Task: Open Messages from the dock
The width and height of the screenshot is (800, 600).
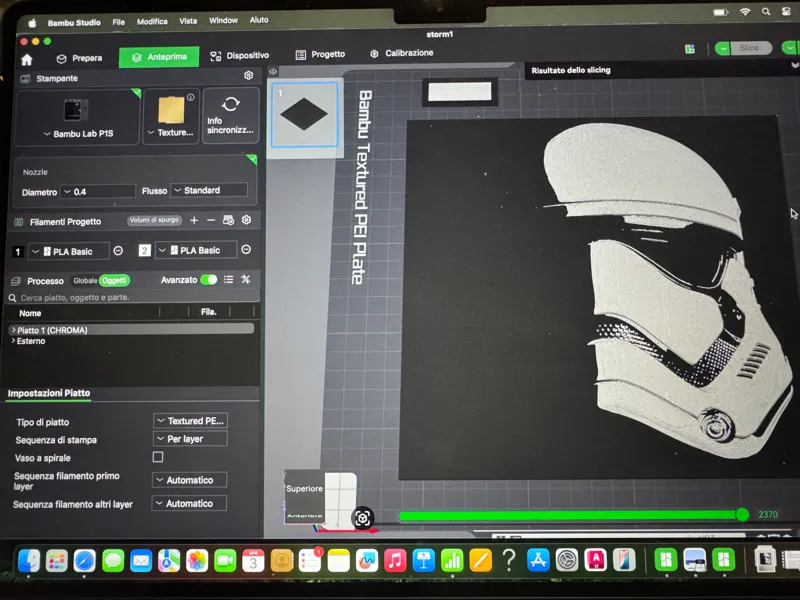Action: 113,561
